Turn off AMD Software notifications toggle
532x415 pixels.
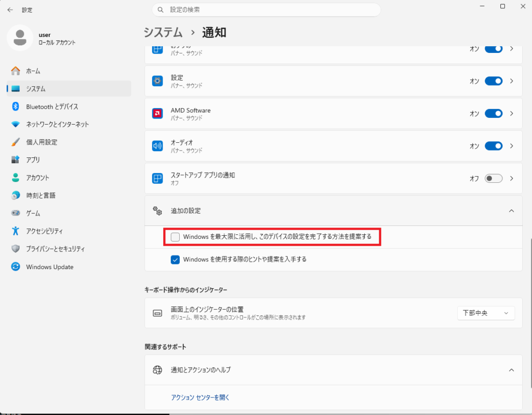(x=494, y=113)
